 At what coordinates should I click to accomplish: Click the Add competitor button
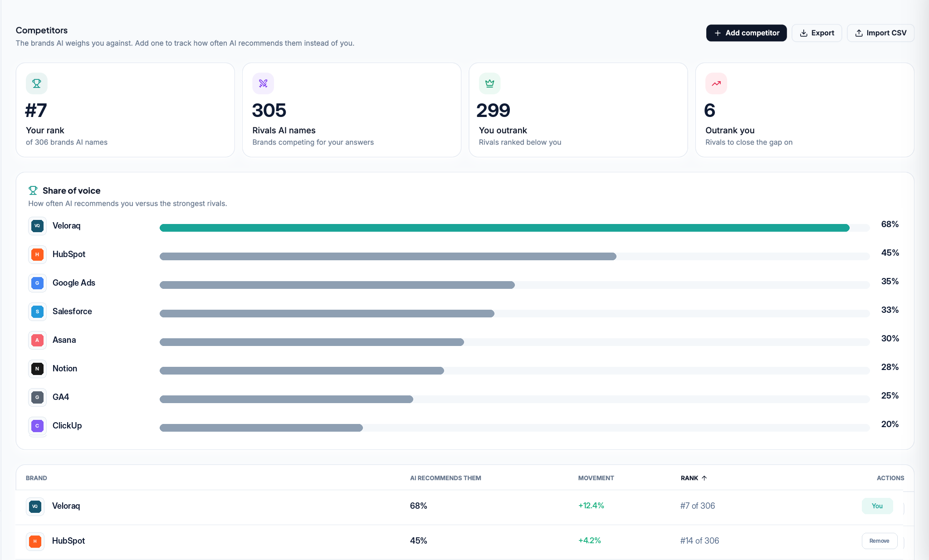click(746, 33)
